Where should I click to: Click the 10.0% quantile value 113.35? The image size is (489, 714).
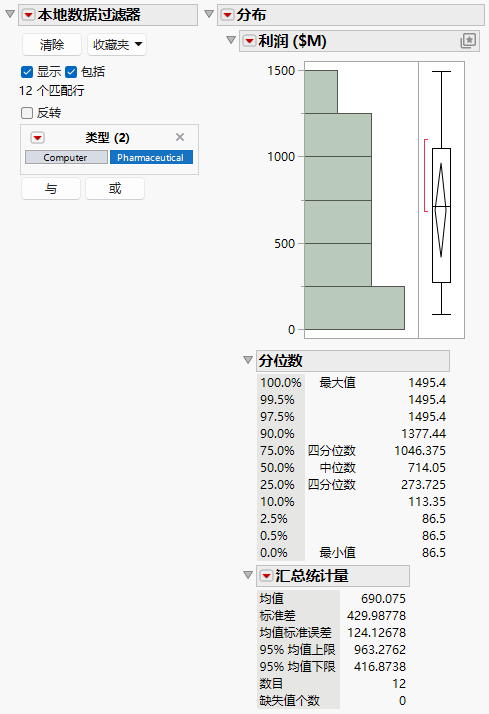click(x=427, y=502)
